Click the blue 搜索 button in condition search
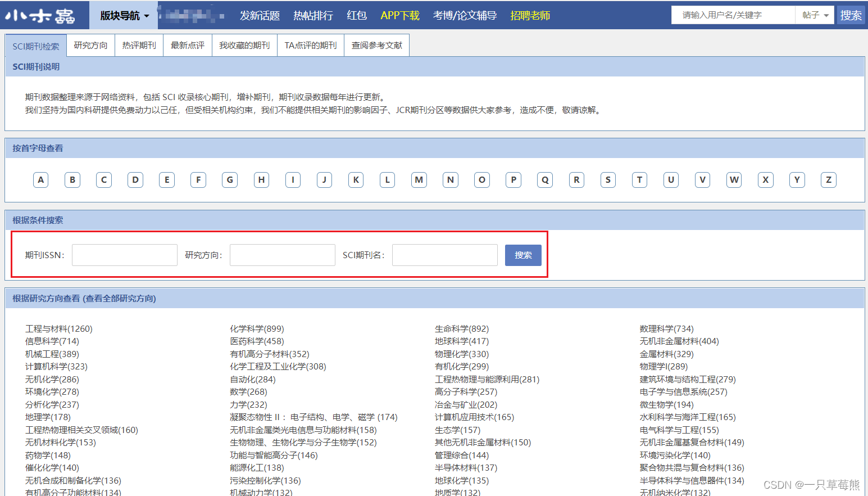Screen dimensions: 868x496 pos(523,255)
